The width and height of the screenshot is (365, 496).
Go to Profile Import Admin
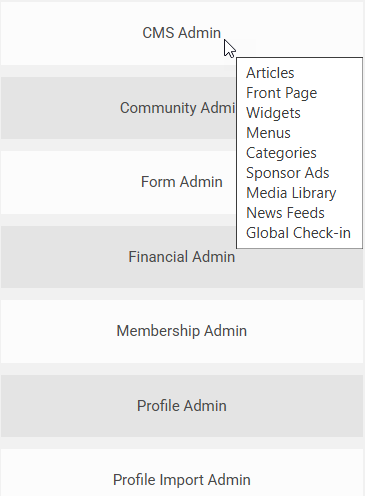(x=182, y=480)
